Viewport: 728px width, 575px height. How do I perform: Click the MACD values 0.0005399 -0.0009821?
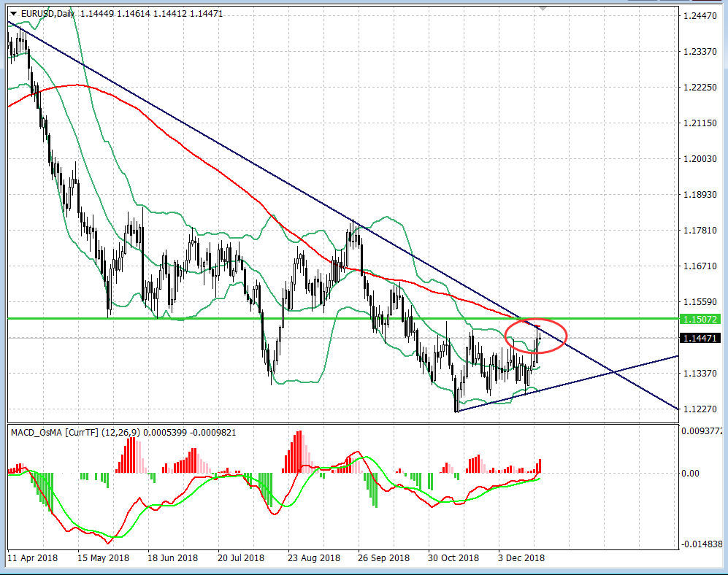pos(189,433)
